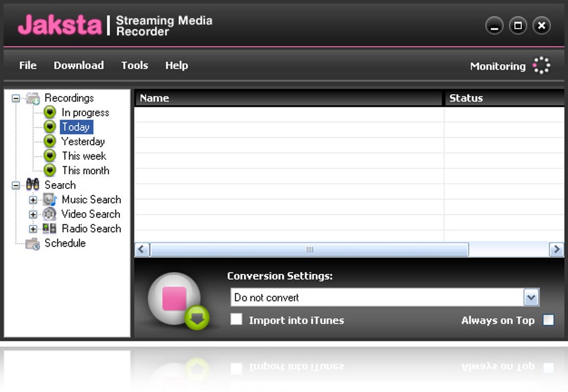Minimize the Jaksta window
This screenshot has height=392, width=568.
494,26
